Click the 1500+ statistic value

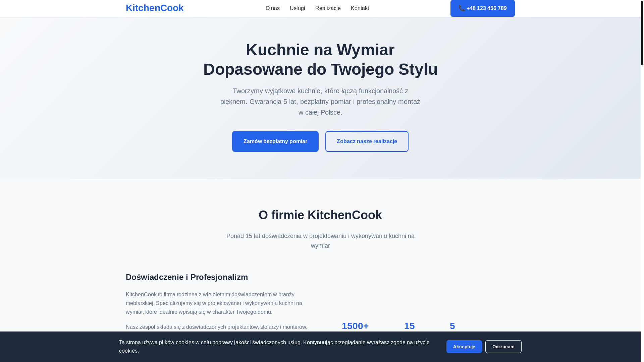tap(355, 326)
